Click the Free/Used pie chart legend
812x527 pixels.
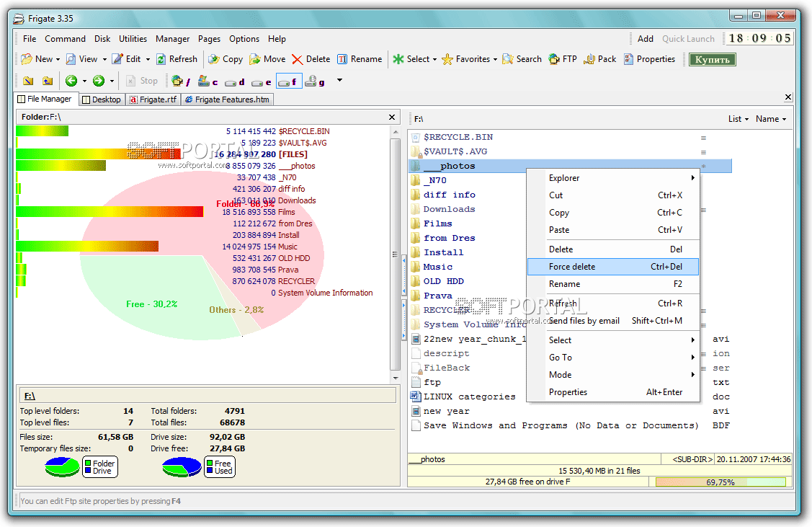click(219, 467)
